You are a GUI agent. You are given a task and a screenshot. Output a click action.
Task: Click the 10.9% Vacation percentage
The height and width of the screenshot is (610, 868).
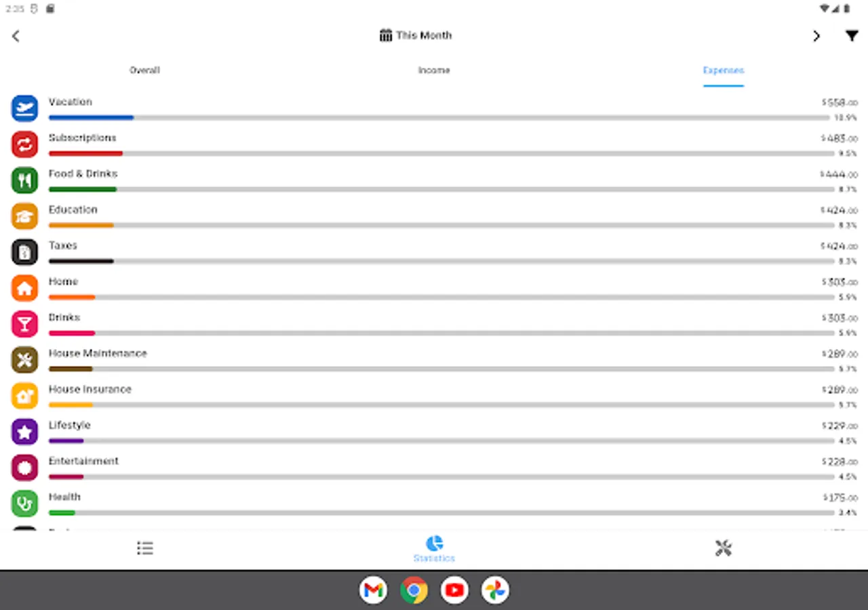tap(846, 118)
